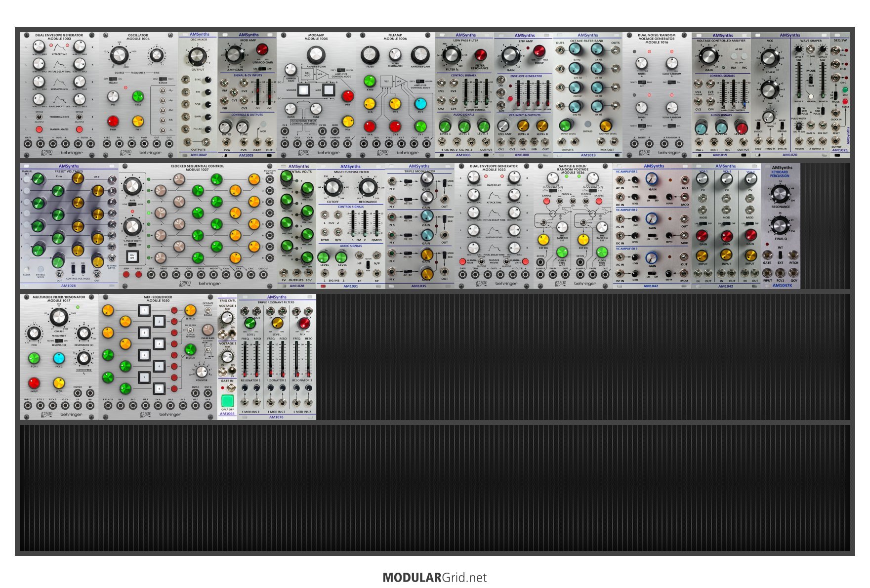The height and width of the screenshot is (588, 870).
Task: Click the red MIX knob on Triple Resonant Filters
Action: click(x=304, y=323)
